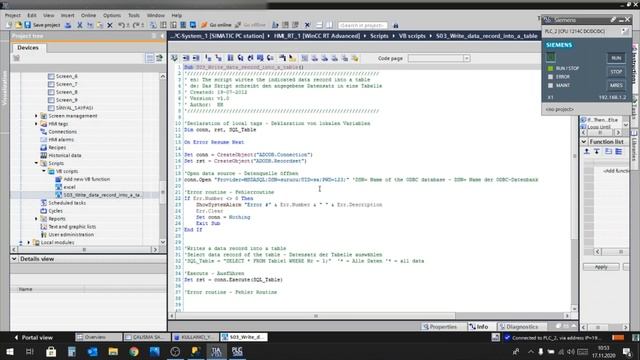Click the Go online button
The height and width of the screenshot is (360, 640).
[x=216, y=25]
